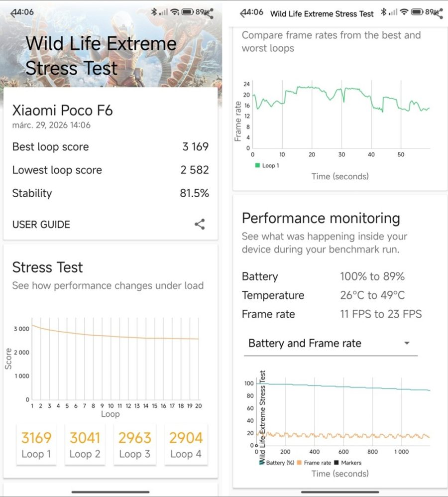Toggle the black Markers legend entry

click(347, 463)
